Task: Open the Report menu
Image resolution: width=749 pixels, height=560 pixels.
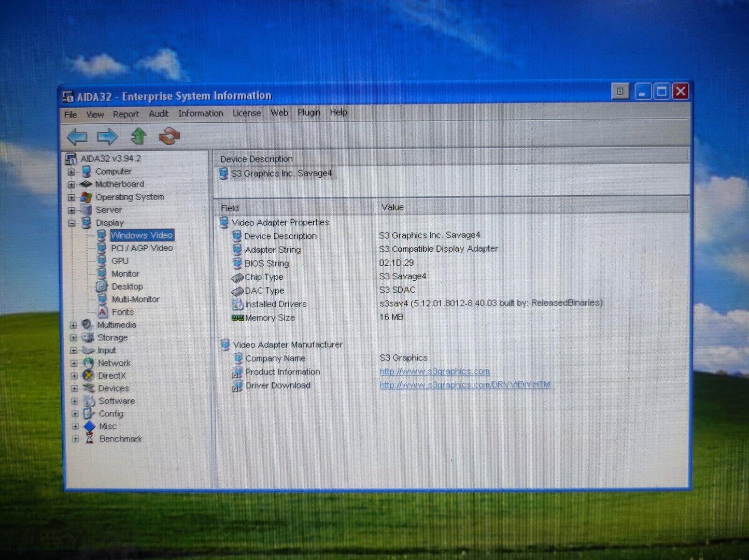Action: pyautogui.click(x=125, y=114)
